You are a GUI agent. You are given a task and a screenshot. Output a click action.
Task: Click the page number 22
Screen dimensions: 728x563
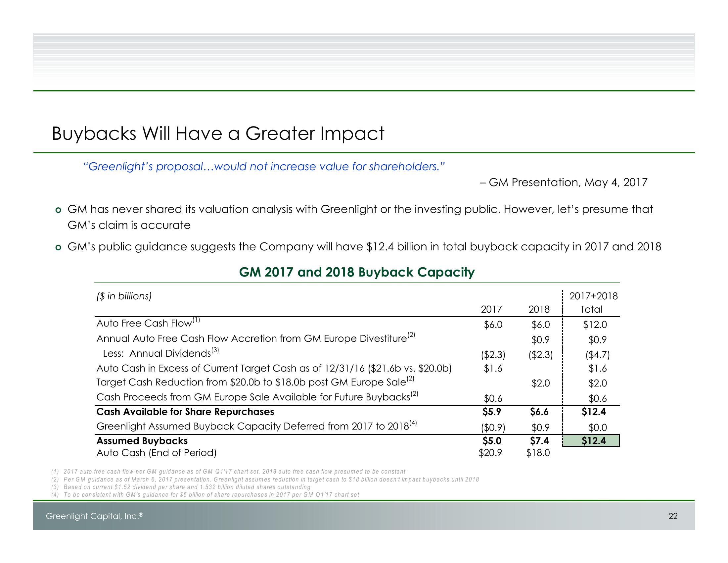point(673,516)
